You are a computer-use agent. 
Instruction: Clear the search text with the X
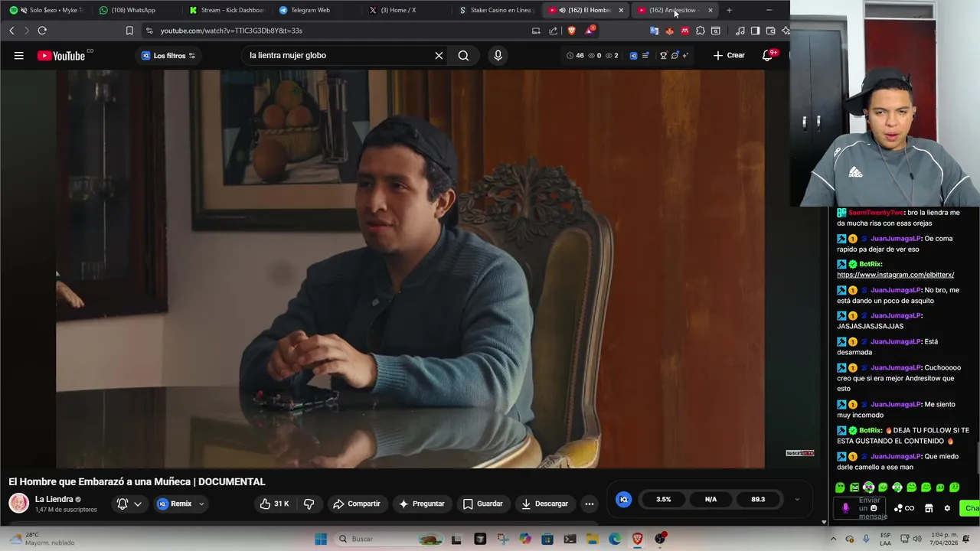tap(439, 55)
